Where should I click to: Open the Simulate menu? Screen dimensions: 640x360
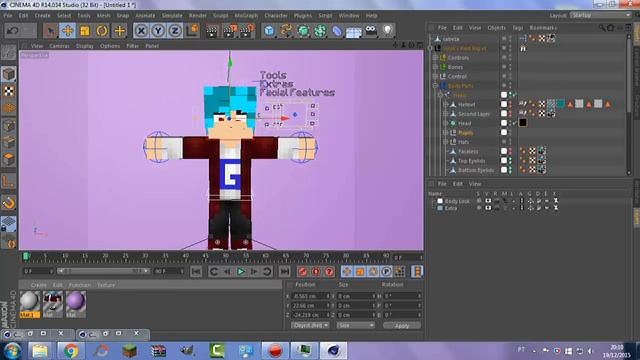(x=172, y=16)
